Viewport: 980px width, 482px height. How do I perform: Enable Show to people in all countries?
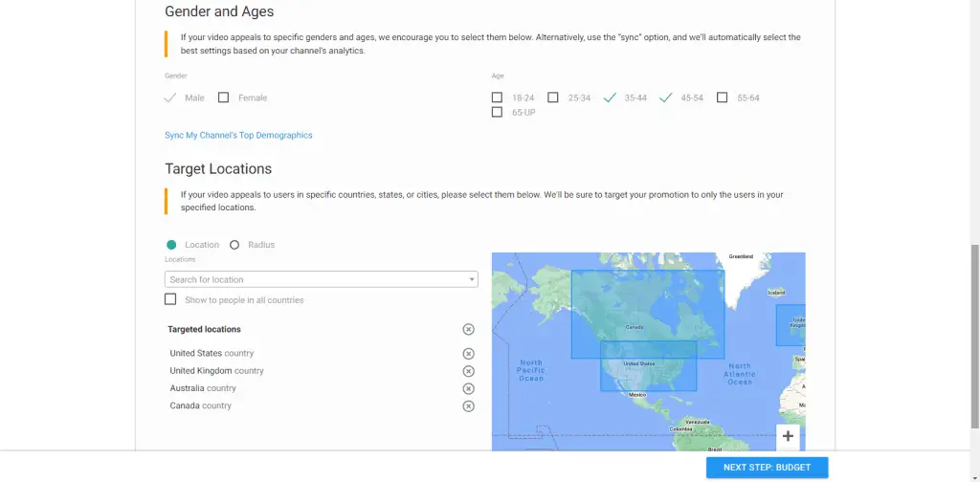[170, 299]
